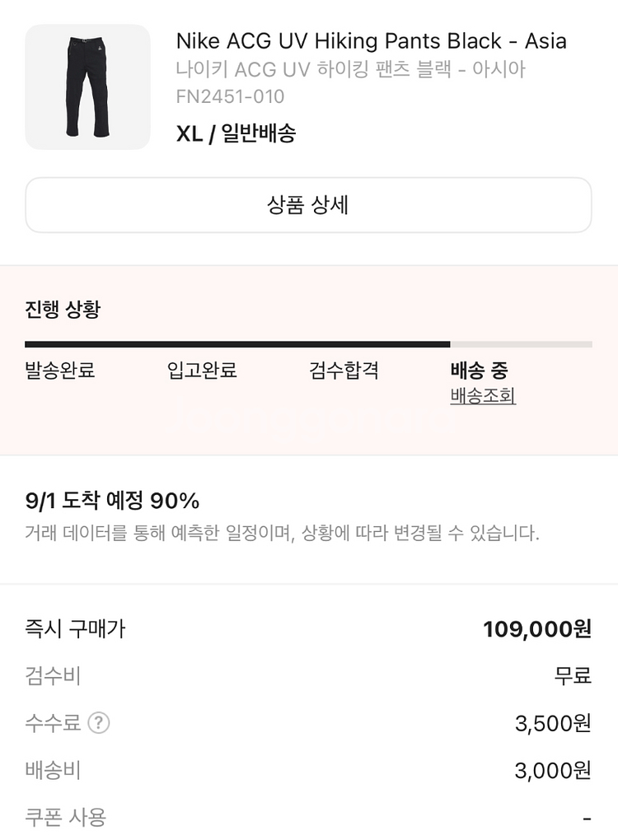
Task: Open the 상품 상세 button
Action: coord(308,205)
